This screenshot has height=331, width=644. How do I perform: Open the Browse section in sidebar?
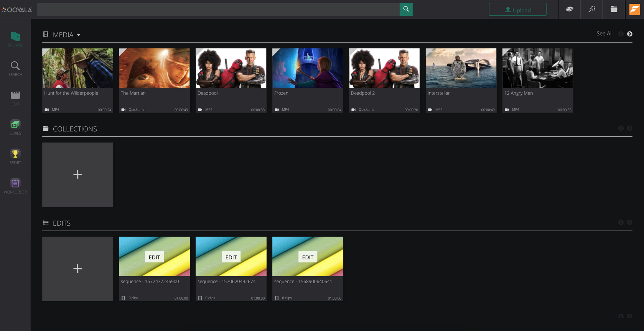coord(15,39)
